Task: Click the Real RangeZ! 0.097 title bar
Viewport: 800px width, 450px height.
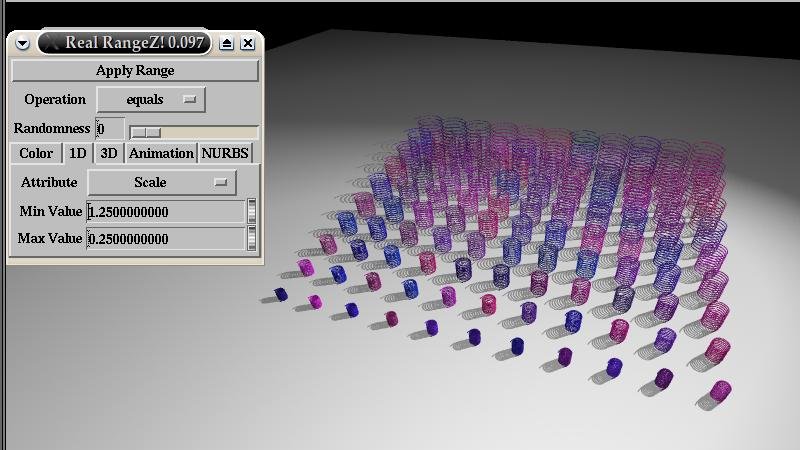Action: click(124, 43)
